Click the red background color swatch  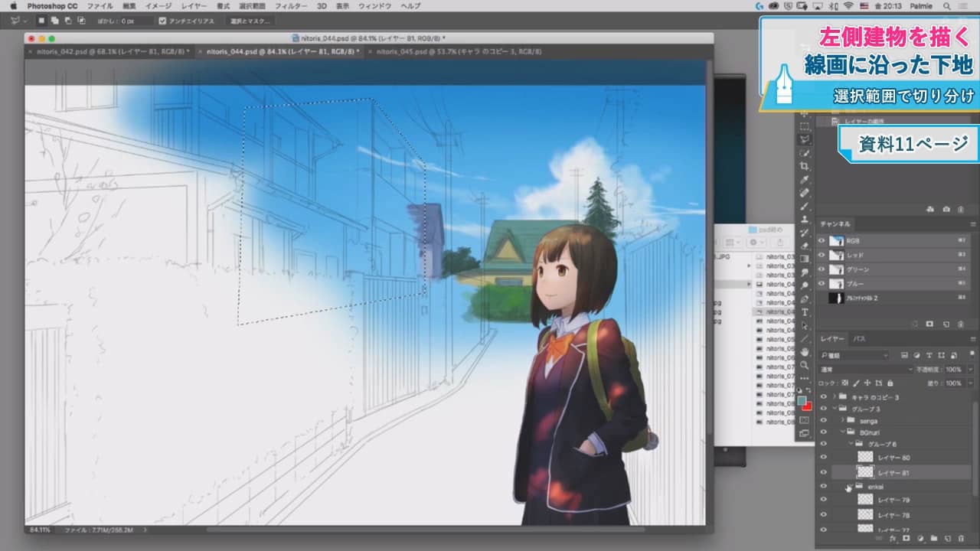tap(807, 406)
